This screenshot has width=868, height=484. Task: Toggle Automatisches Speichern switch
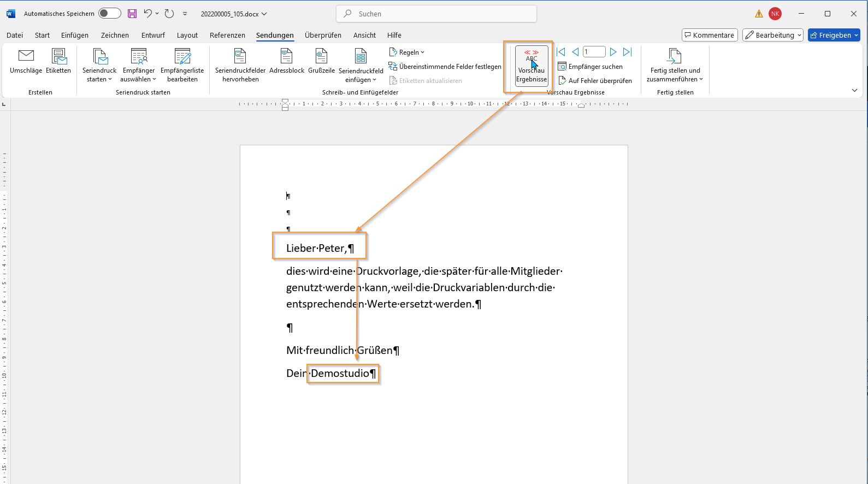click(x=110, y=14)
